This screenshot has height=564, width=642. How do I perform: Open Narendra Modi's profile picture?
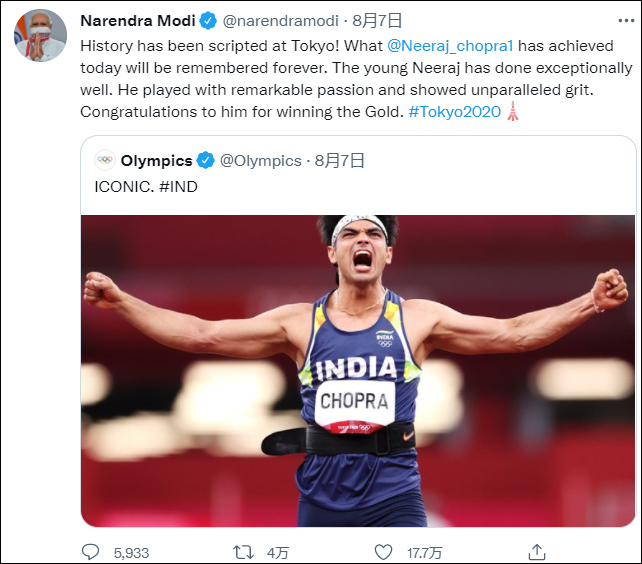[39, 35]
